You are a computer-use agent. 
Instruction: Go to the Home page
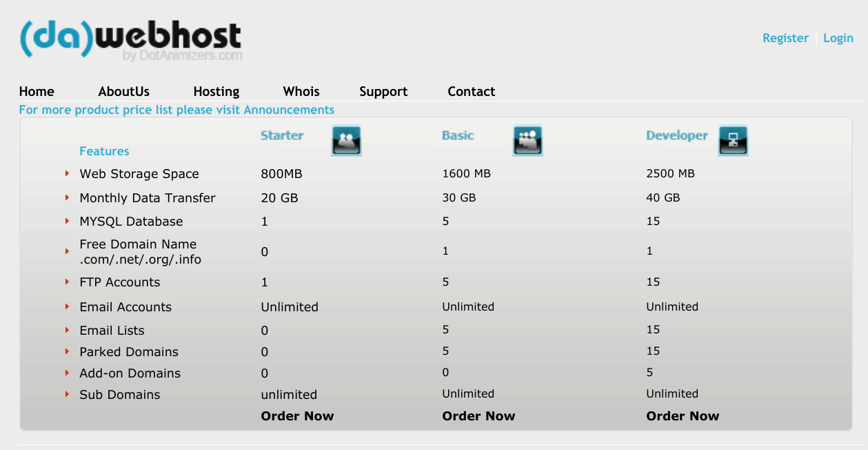coord(37,92)
